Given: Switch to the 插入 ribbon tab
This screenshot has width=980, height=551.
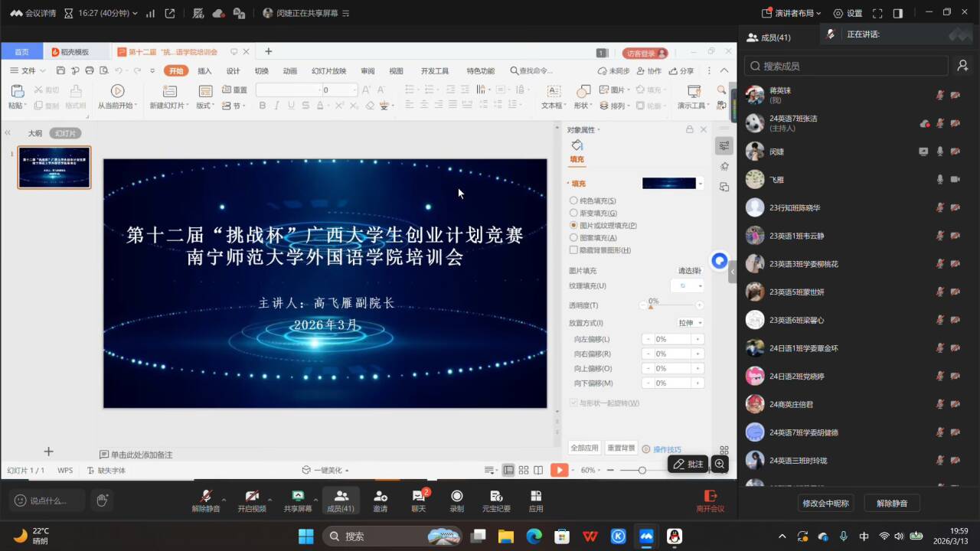Looking at the screenshot, I should click(x=202, y=70).
